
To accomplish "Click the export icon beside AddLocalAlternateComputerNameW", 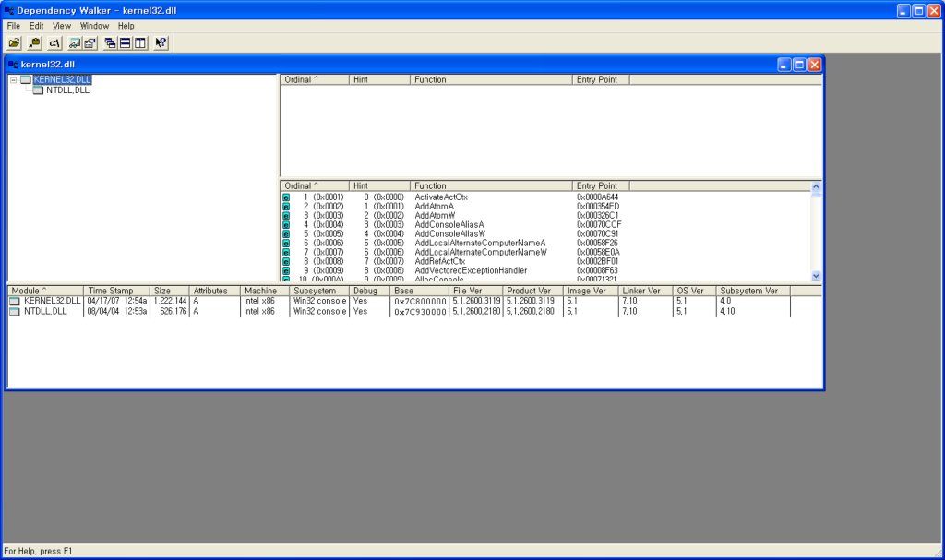I will click(286, 252).
